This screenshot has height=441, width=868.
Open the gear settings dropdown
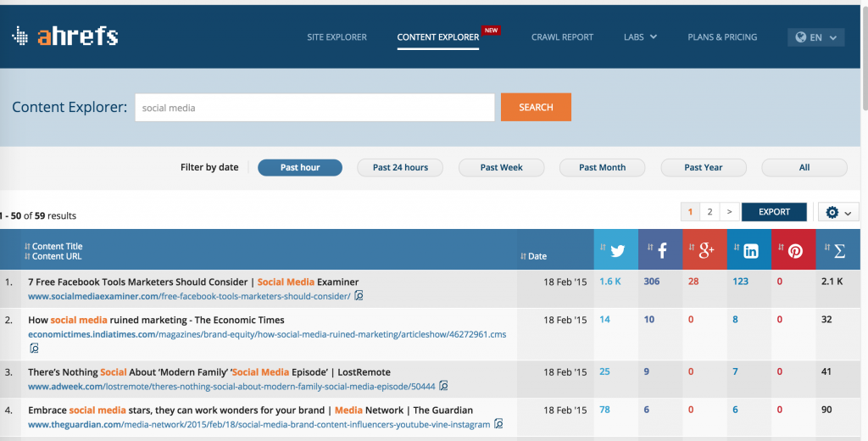pos(837,212)
